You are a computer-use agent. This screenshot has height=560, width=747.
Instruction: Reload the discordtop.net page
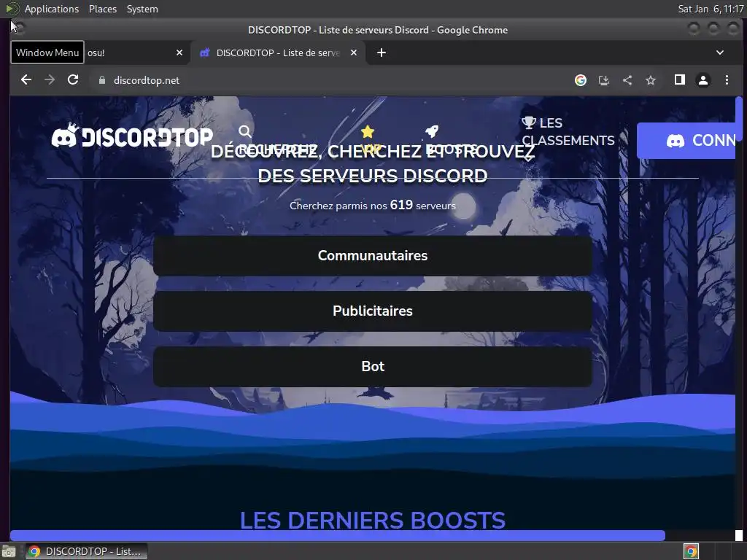[x=73, y=80]
